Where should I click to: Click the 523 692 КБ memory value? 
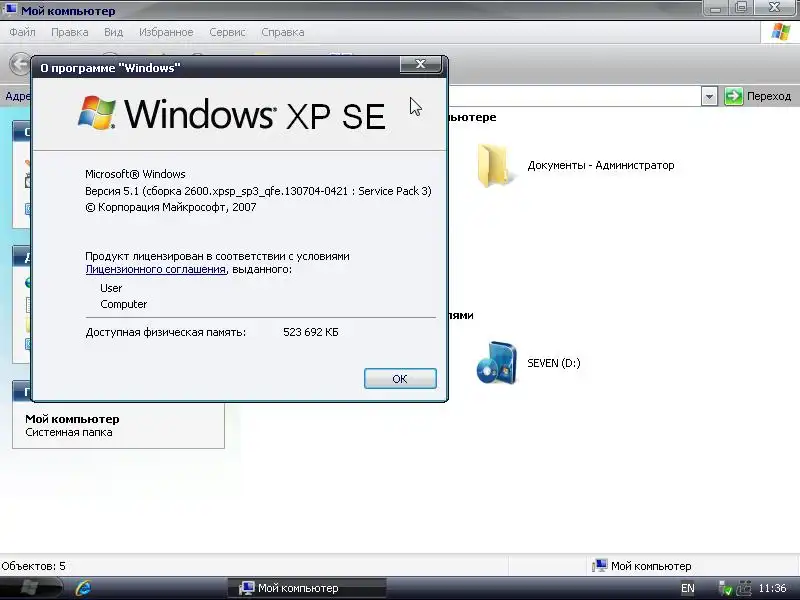311,332
